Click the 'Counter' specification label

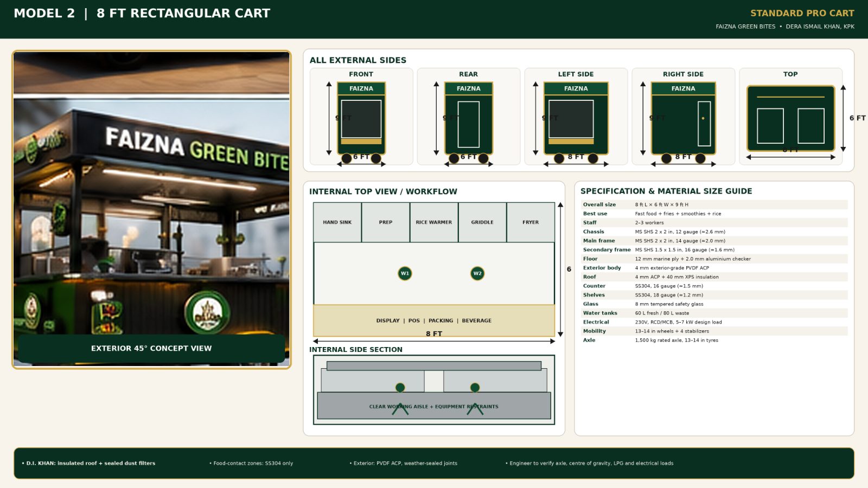click(594, 286)
